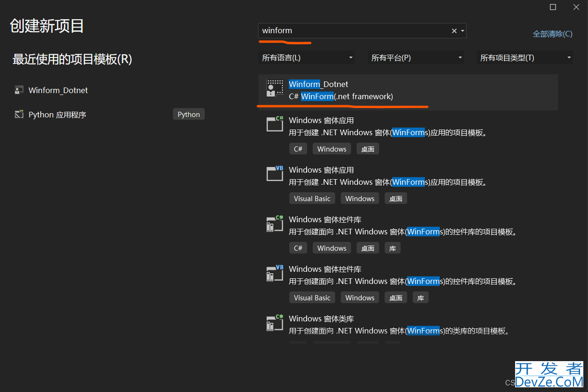Click the Python tag in recent templates
The width and height of the screenshot is (588, 392).
(189, 115)
